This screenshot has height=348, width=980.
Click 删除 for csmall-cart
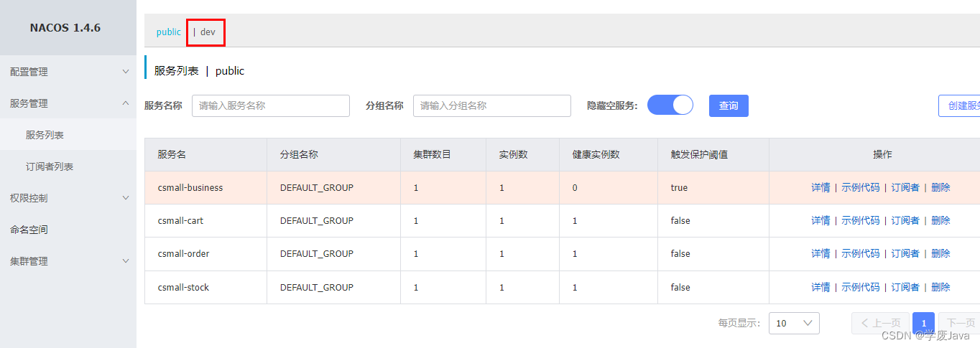pos(940,220)
